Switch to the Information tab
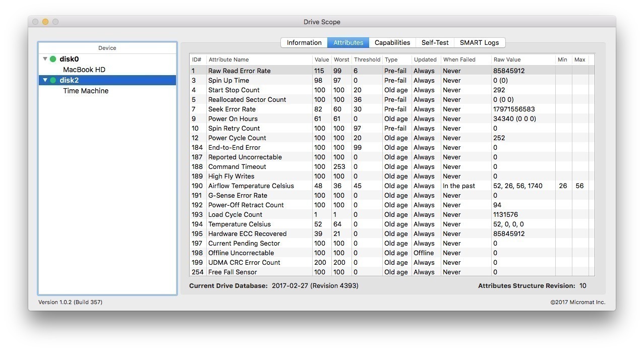644x351 pixels. point(304,43)
